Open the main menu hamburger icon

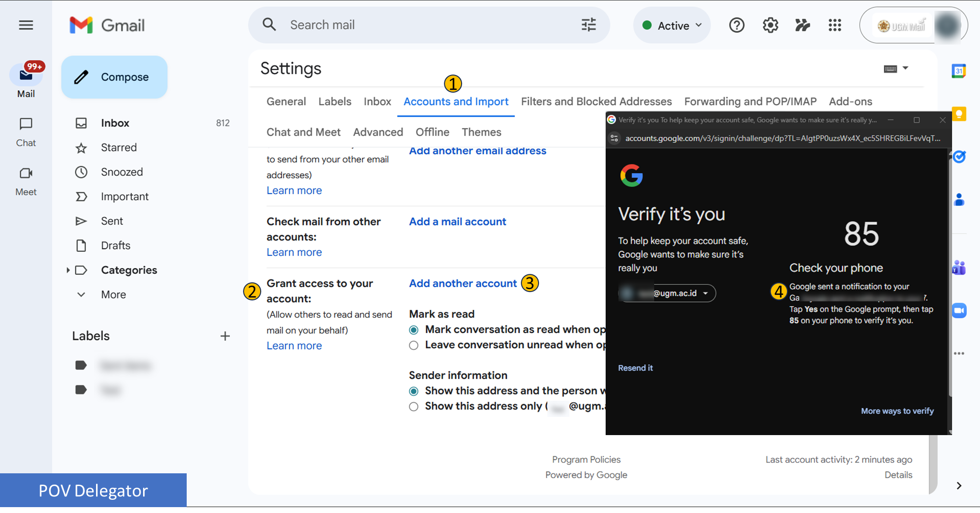tap(26, 25)
